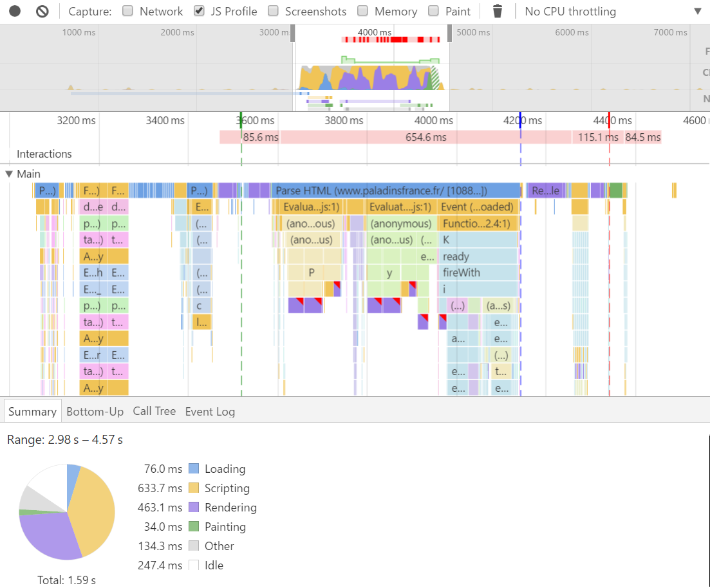Click the Event (…oaded) flame block

click(x=478, y=207)
